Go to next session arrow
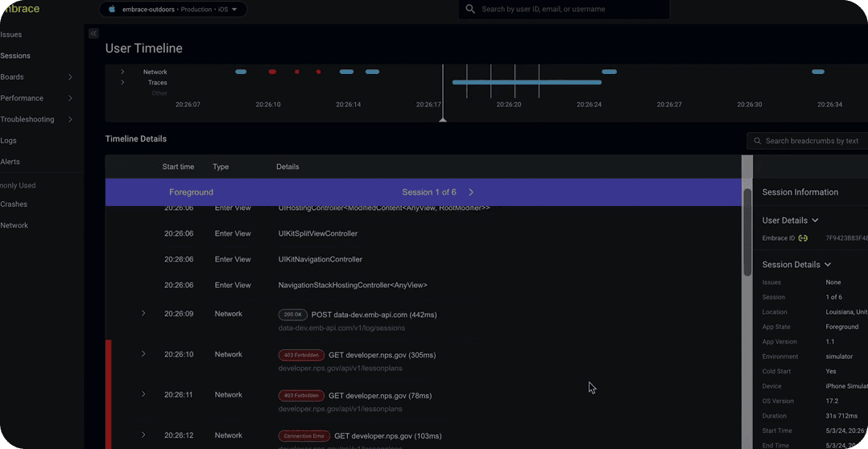868x449 pixels. coord(471,192)
